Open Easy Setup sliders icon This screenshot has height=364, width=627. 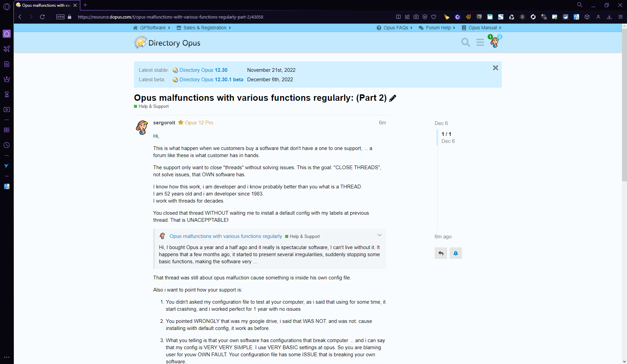[621, 17]
